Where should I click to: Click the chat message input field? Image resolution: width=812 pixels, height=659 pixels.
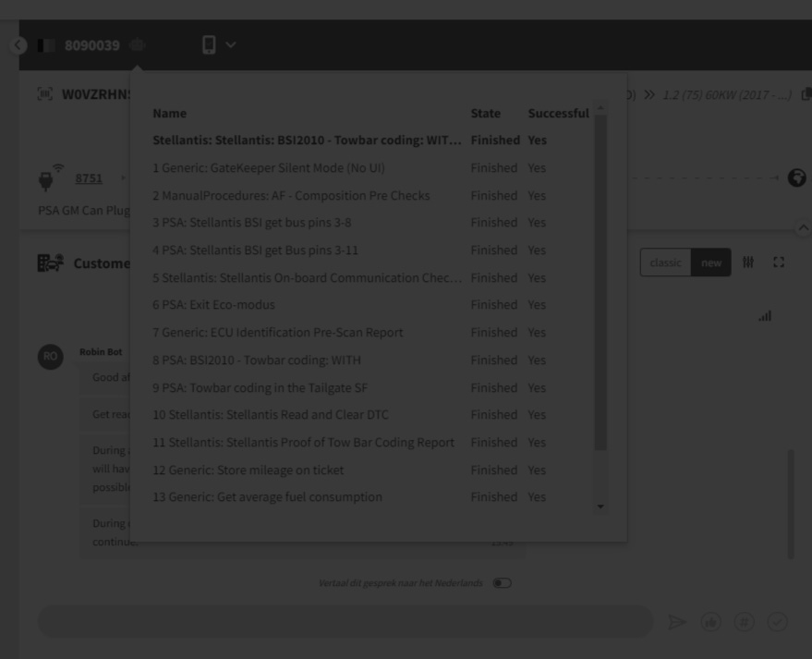pyautogui.click(x=345, y=622)
